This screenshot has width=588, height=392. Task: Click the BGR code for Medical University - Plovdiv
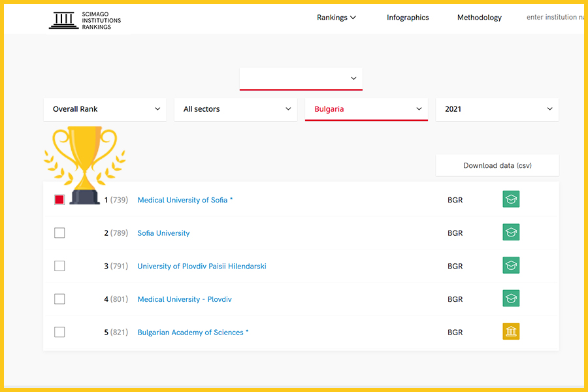tap(455, 299)
